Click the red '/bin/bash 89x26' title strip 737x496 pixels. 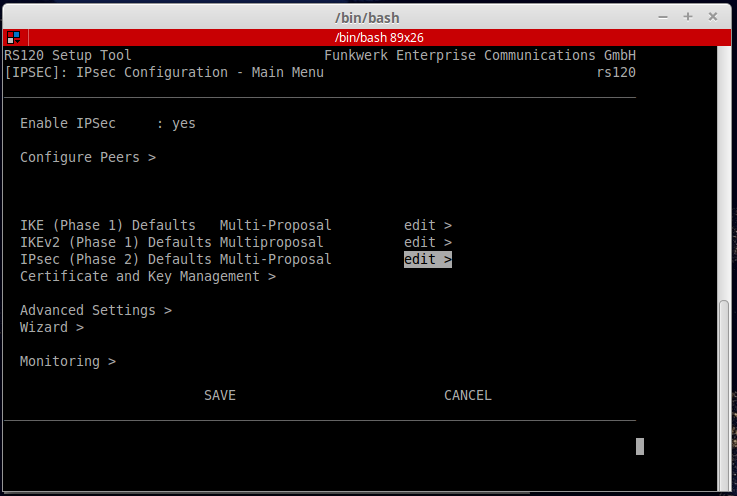[x=368, y=37]
